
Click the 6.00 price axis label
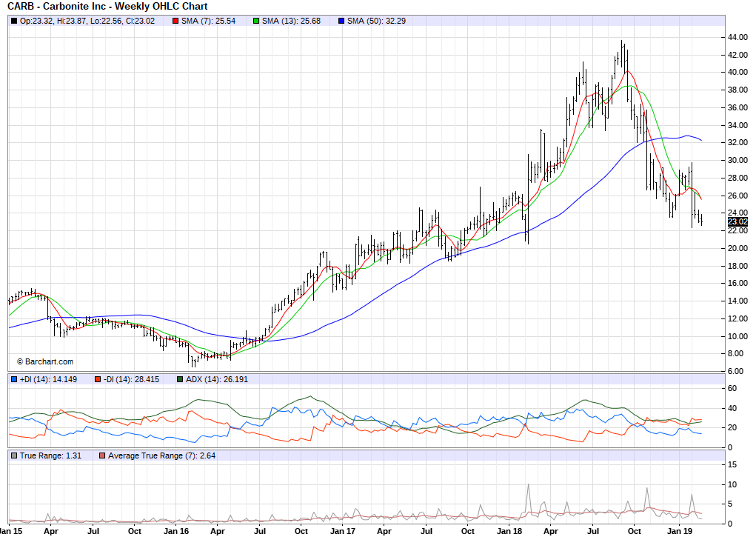(x=735, y=371)
